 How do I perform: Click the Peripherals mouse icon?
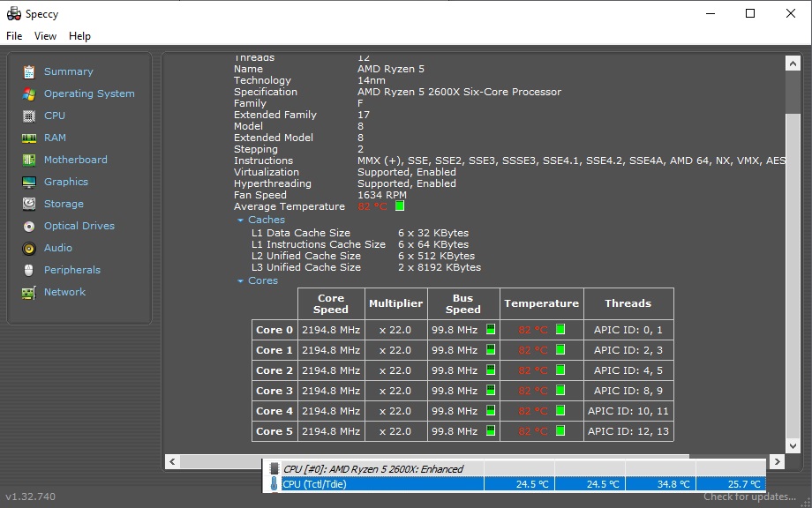coord(29,270)
